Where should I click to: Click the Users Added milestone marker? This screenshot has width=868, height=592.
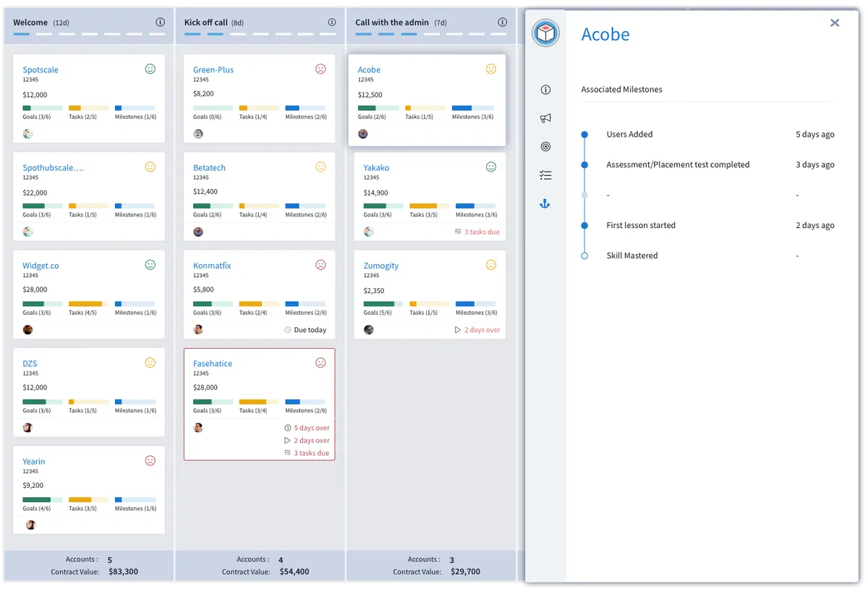coord(584,134)
